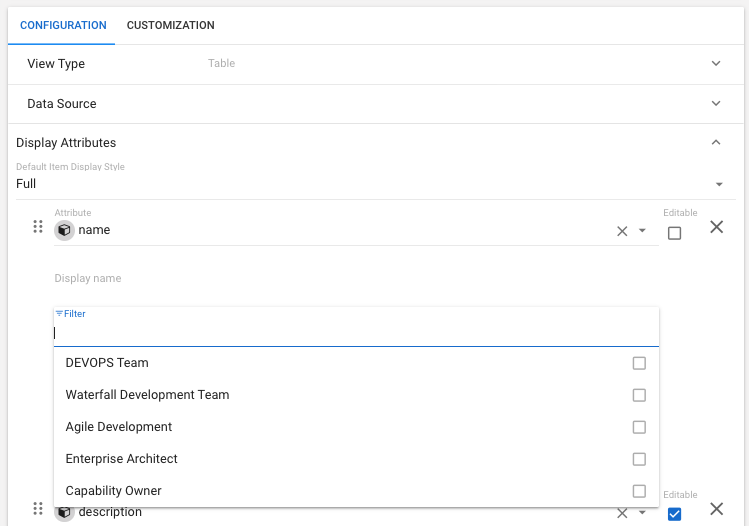Click the cube icon beside description attribute

pos(64,513)
